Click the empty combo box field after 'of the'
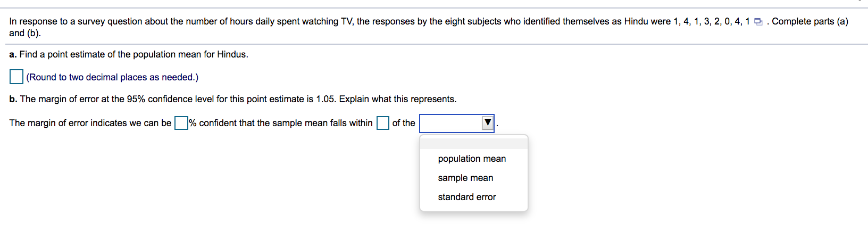 pyautogui.click(x=457, y=123)
